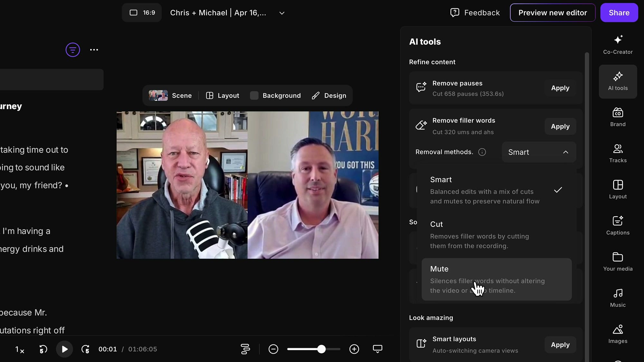
Task: Select the Mute removal method option
Action: pos(496,279)
